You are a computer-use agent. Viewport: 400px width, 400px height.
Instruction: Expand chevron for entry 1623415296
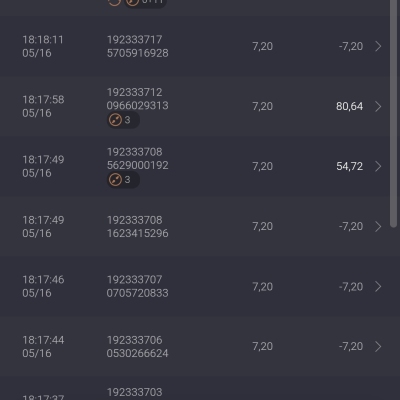click(378, 227)
